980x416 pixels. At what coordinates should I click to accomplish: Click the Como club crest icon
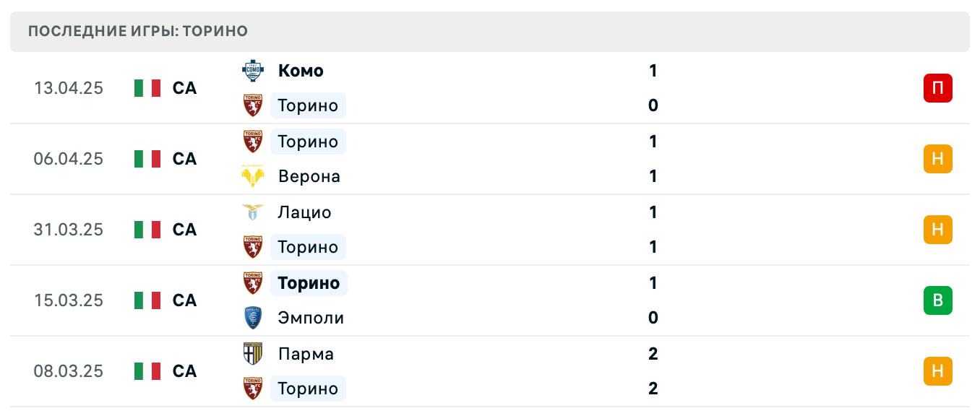click(x=252, y=70)
